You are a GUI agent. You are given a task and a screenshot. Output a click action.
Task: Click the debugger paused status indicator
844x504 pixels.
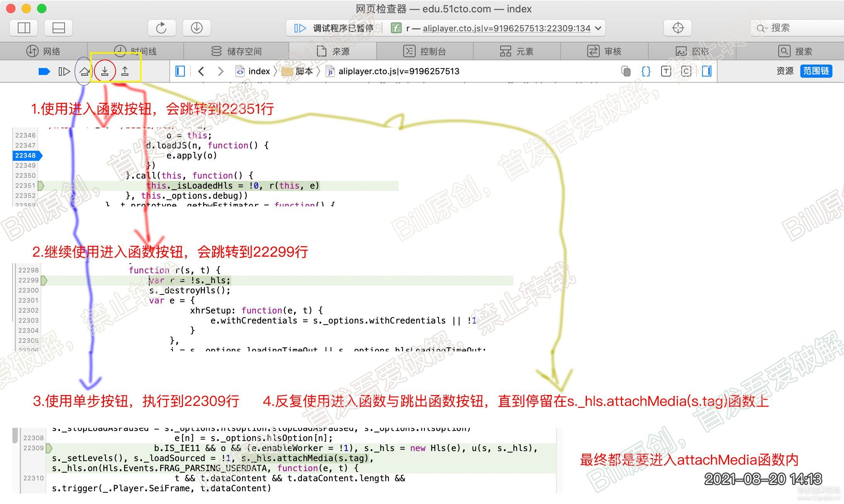coord(334,28)
